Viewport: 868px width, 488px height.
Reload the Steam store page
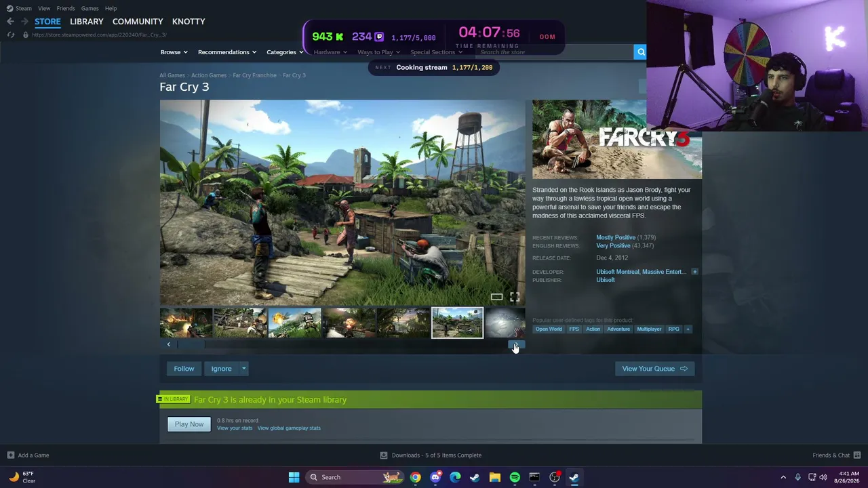point(10,35)
